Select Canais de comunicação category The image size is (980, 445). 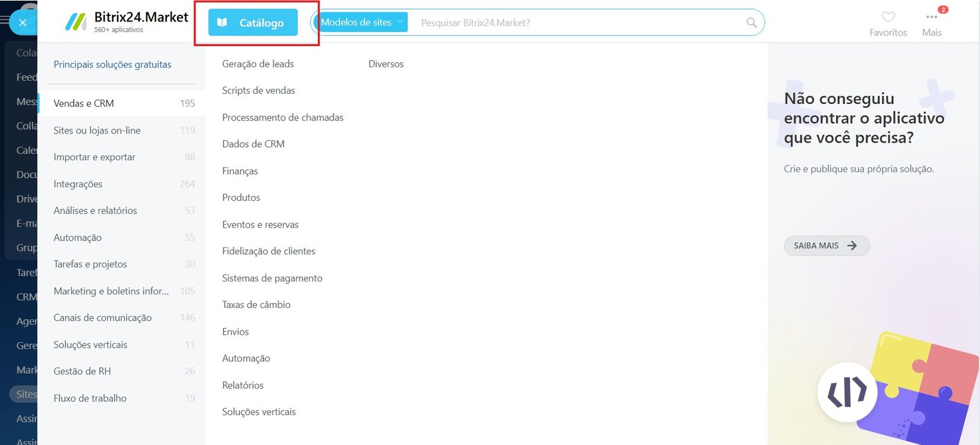coord(122,318)
